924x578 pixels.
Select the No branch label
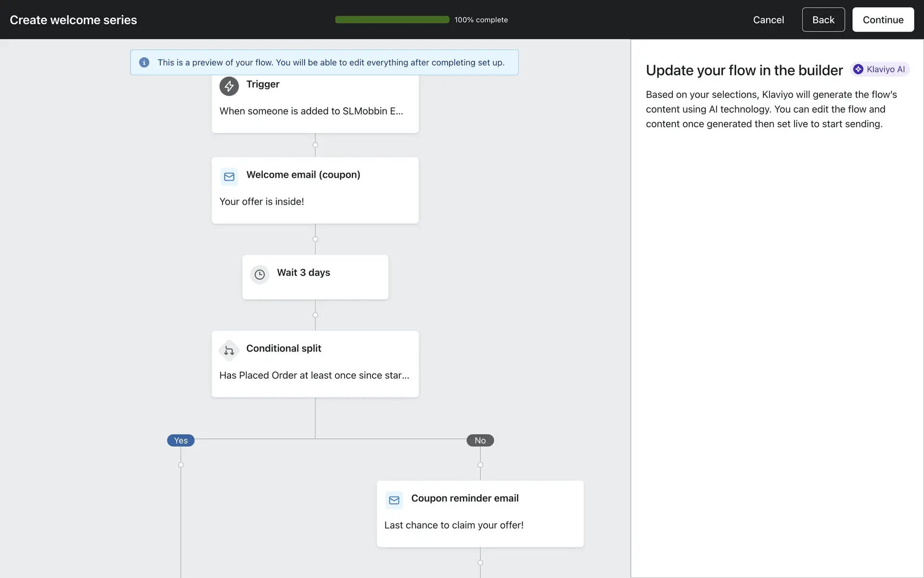pos(480,441)
